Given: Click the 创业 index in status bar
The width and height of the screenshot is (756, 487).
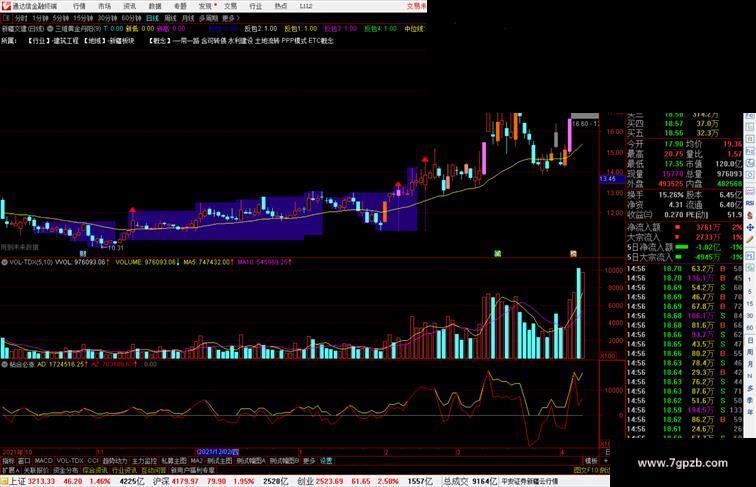Looking at the screenshot, I should pos(305,481).
